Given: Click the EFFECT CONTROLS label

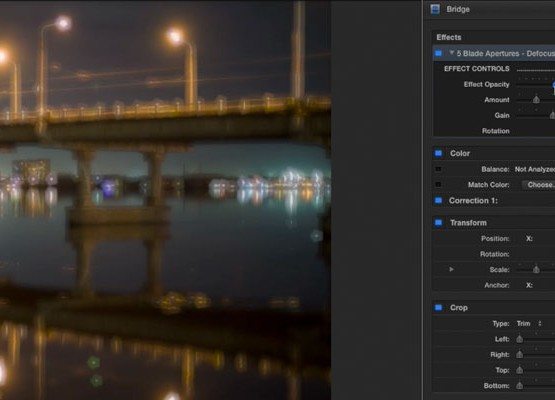Looking at the screenshot, I should click(x=477, y=69).
